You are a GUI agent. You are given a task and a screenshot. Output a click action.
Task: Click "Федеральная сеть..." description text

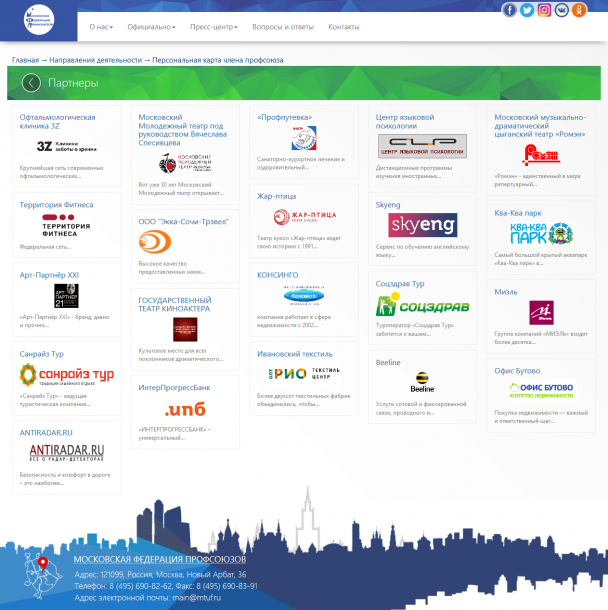click(x=46, y=247)
